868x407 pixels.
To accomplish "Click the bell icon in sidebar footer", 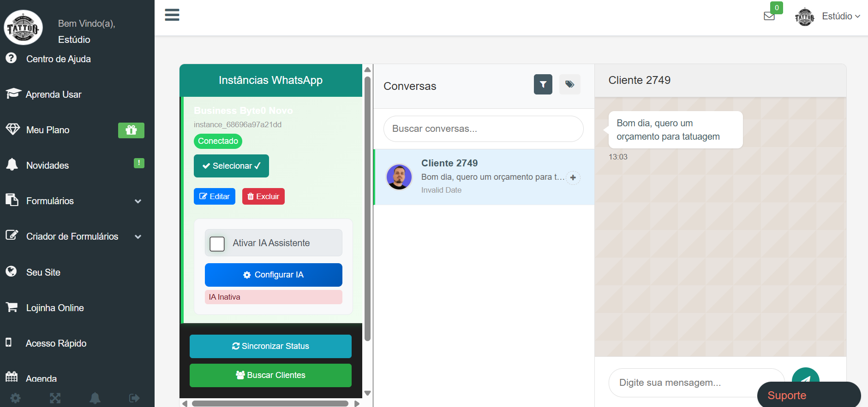I will (95, 398).
